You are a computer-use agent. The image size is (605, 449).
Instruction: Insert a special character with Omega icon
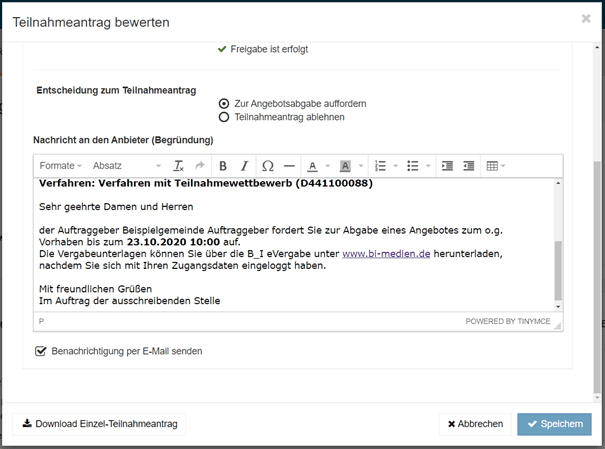point(267,166)
